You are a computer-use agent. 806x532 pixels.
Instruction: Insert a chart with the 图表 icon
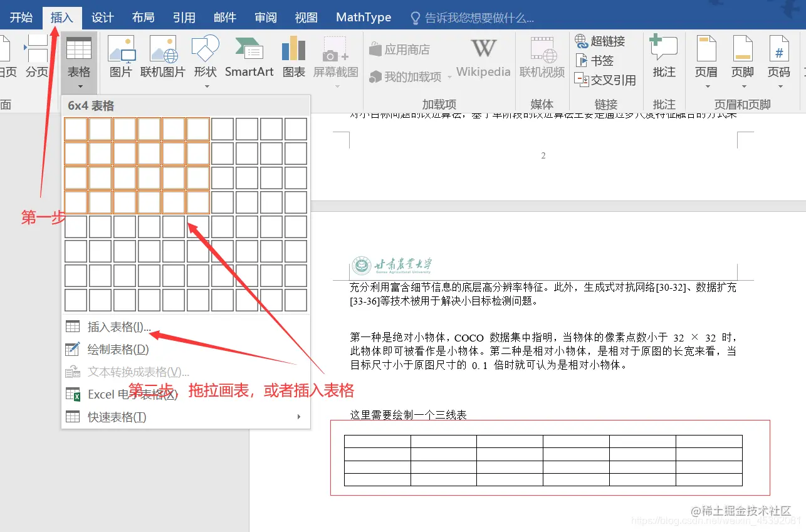pos(293,58)
